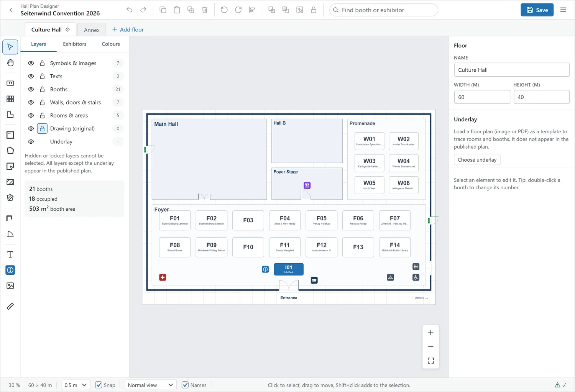This screenshot has width=575, height=392.
Task: Open the hamburger main menu
Action: 563,10
